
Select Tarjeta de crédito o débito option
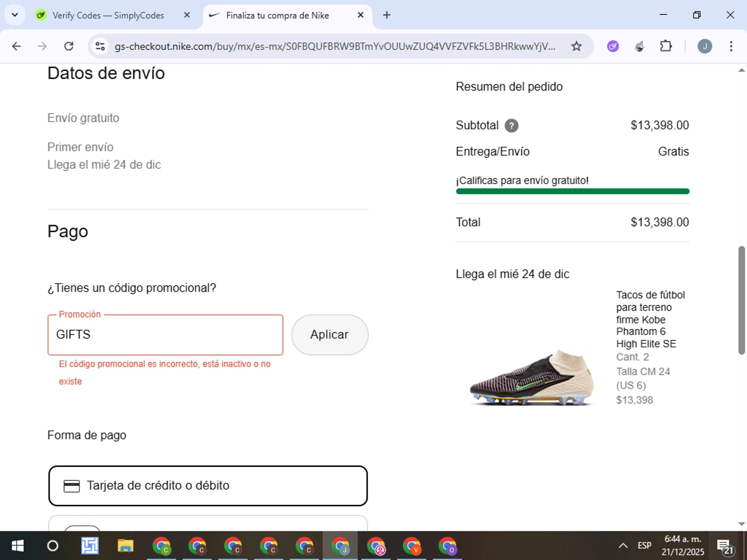coord(208,486)
